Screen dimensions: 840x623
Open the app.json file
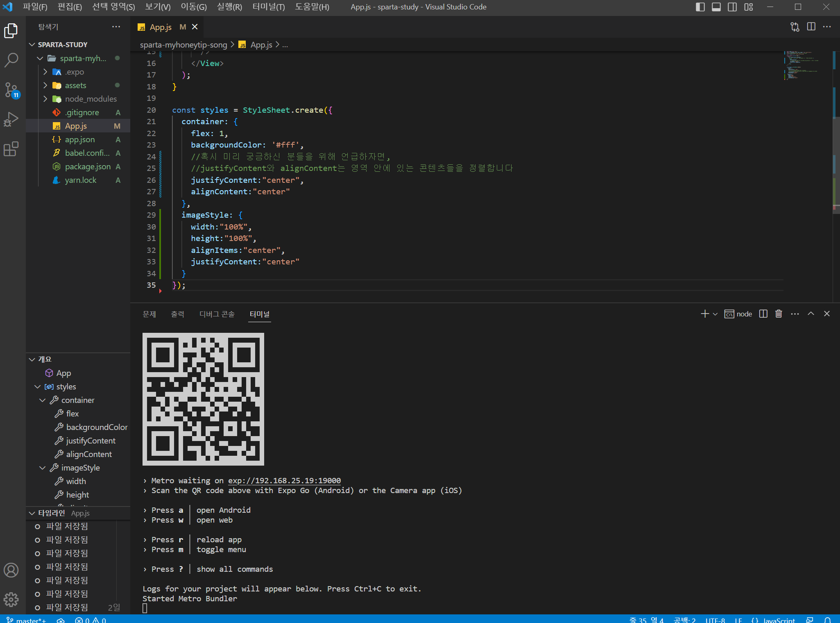coord(78,140)
